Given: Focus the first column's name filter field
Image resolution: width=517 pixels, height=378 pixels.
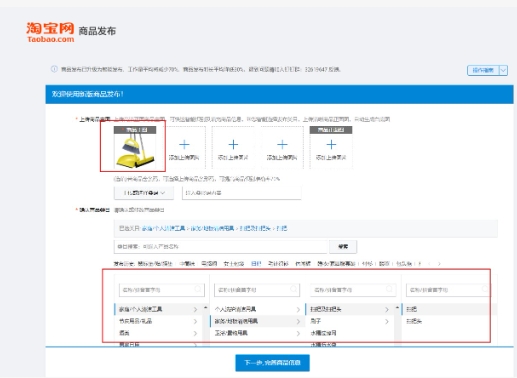Looking at the screenshot, I should coord(162,290).
